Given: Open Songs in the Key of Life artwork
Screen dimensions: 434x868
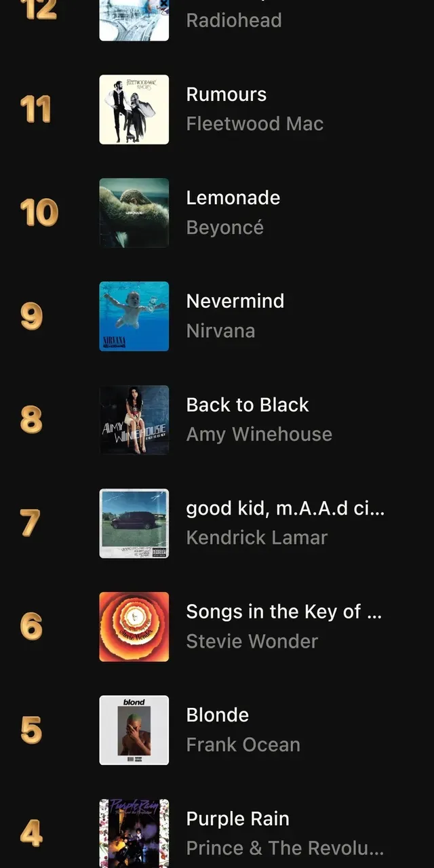Looking at the screenshot, I should pos(134,627).
